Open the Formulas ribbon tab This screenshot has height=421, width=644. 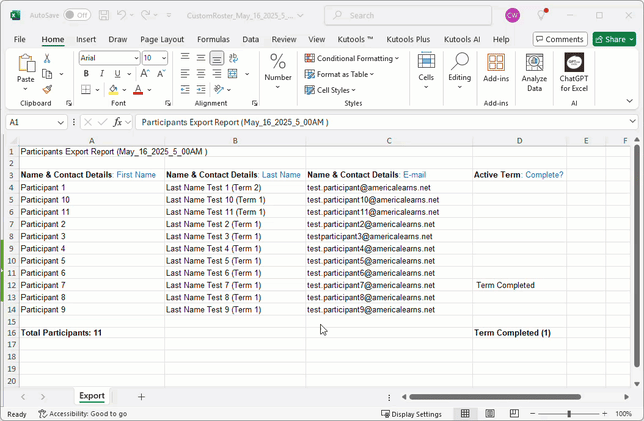pyautogui.click(x=213, y=39)
